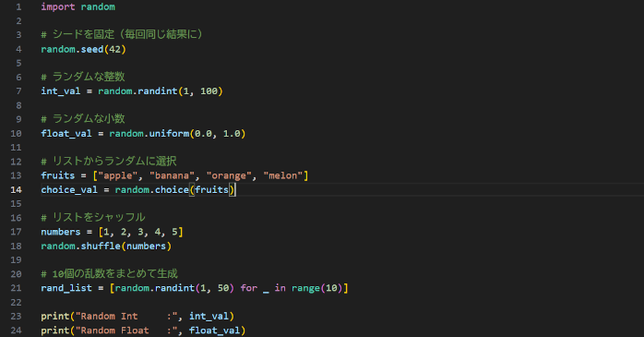
Task: Click the 'import random' statement
Action: pos(78,7)
